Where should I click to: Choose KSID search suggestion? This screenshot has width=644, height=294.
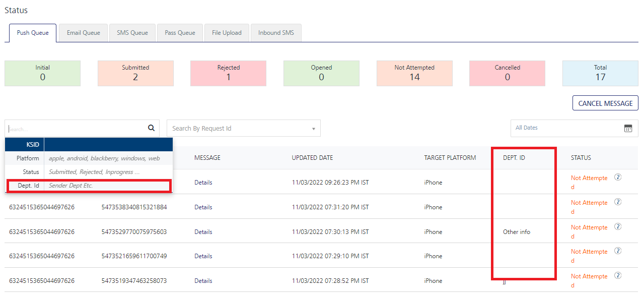coord(89,144)
